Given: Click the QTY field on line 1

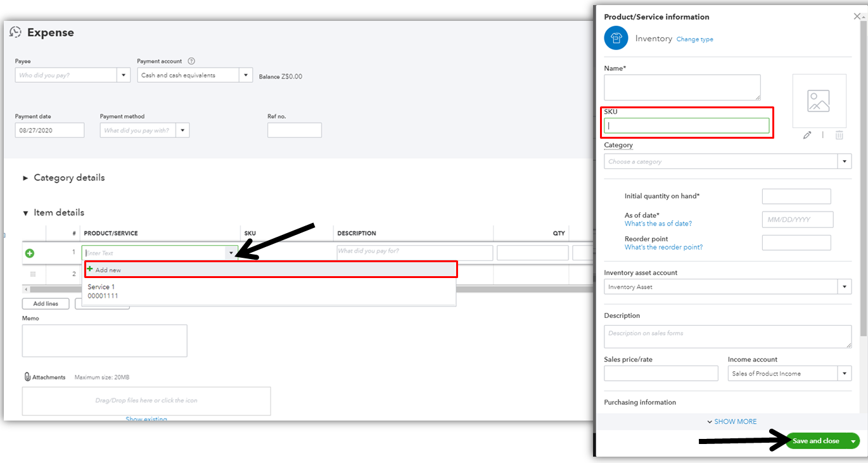Looking at the screenshot, I should (x=533, y=253).
